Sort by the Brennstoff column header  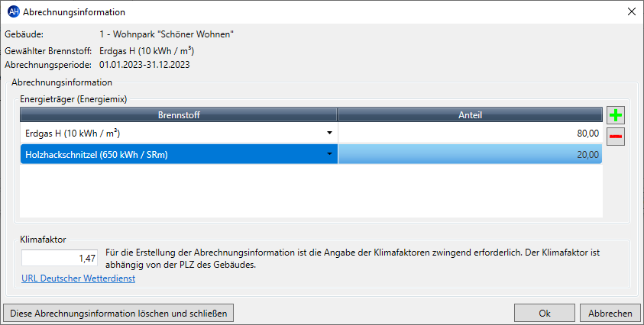(179, 115)
